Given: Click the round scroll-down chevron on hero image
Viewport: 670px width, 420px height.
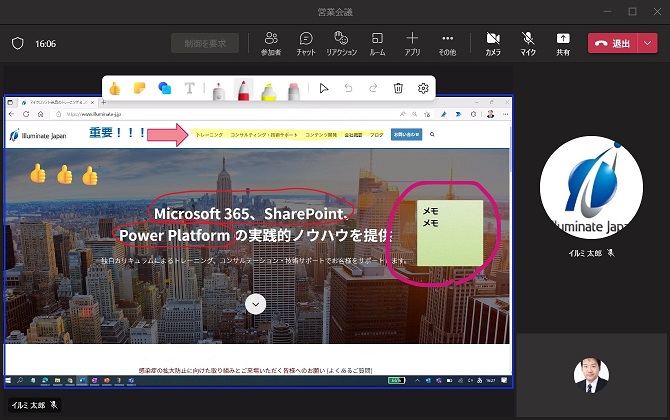Looking at the screenshot, I should coord(256,304).
